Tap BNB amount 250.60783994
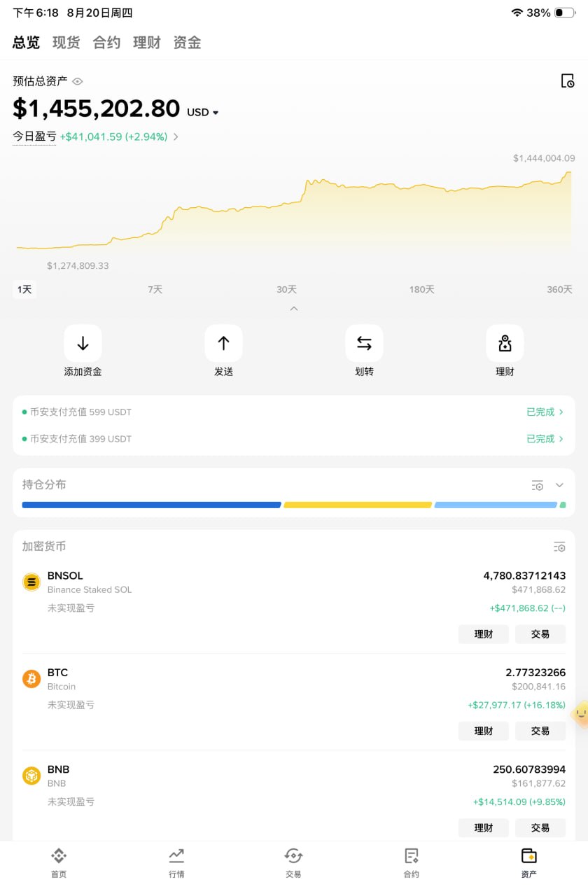 click(529, 769)
